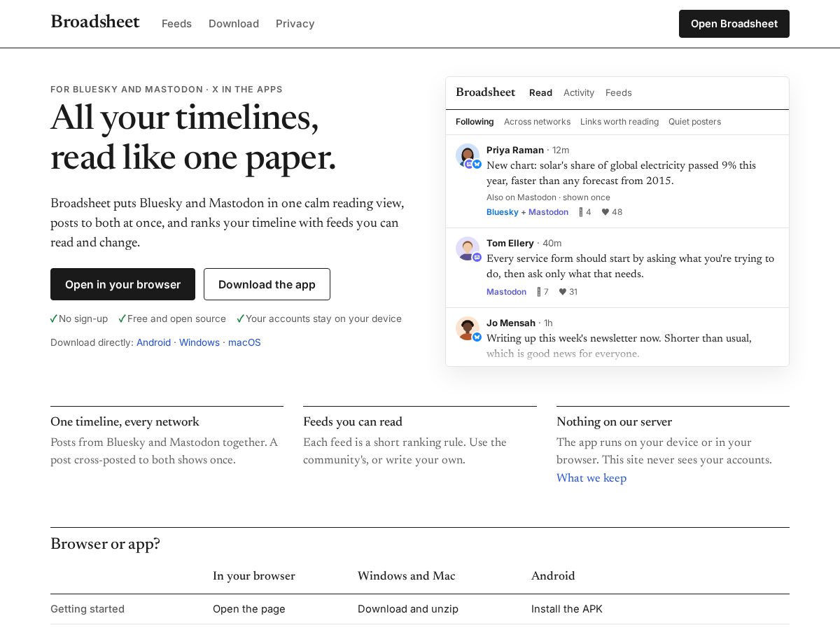The width and height of the screenshot is (840, 630).
Task: Click the checkmark next to Free and open source
Action: pos(122,318)
